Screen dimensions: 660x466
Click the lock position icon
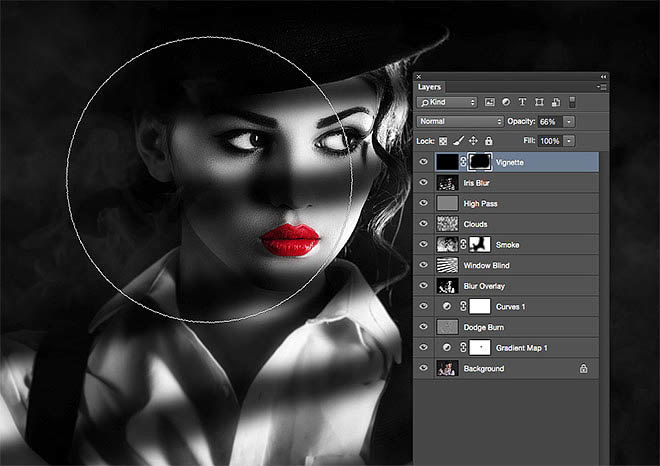473,141
